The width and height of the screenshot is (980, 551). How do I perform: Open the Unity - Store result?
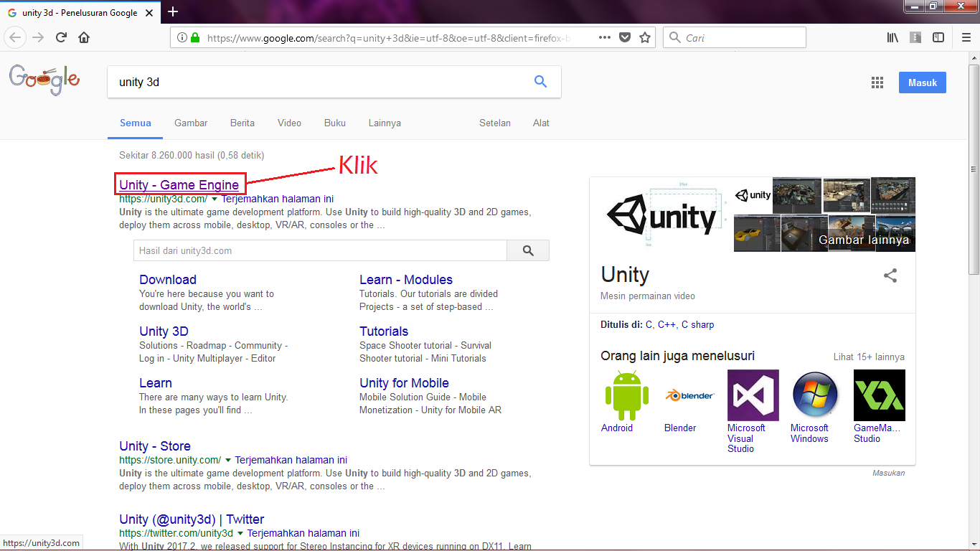[155, 446]
